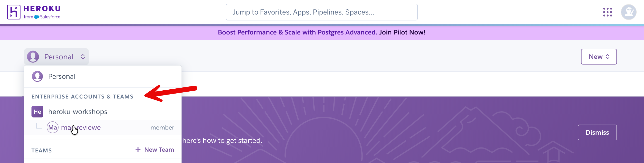The image size is (644, 163).
Task: Click your account avatar in the header
Action: 628,12
